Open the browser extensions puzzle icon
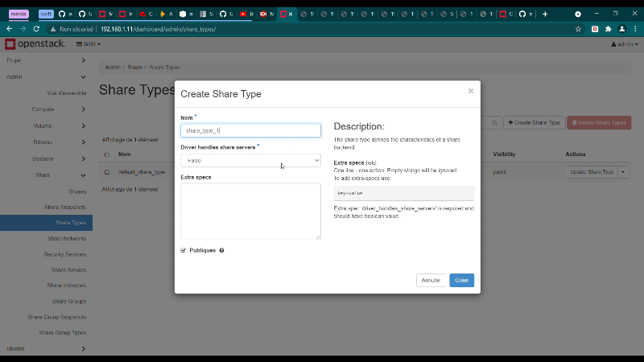 click(x=608, y=28)
